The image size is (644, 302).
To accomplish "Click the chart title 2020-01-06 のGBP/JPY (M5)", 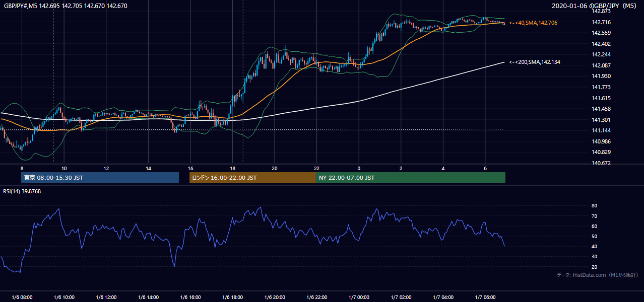I will (x=595, y=6).
